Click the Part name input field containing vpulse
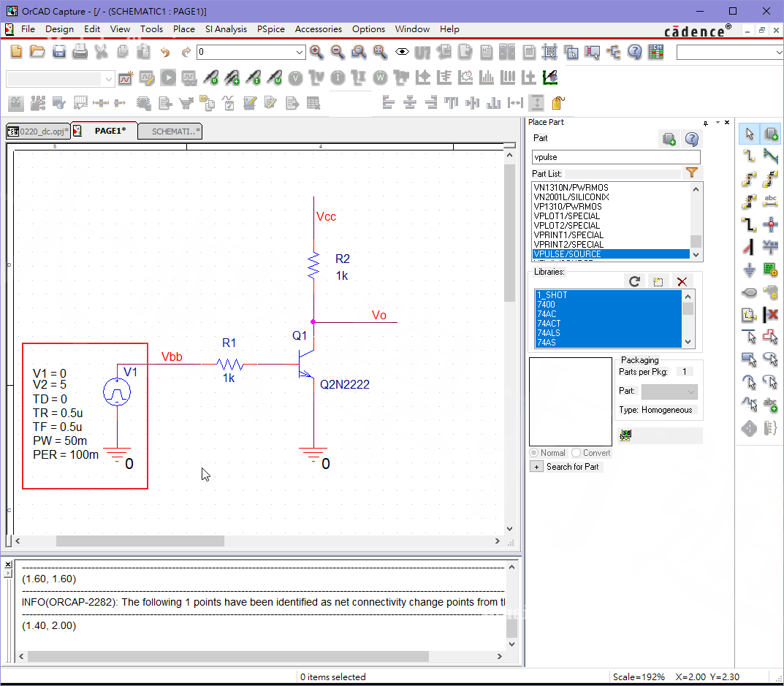This screenshot has width=784, height=686. point(616,157)
